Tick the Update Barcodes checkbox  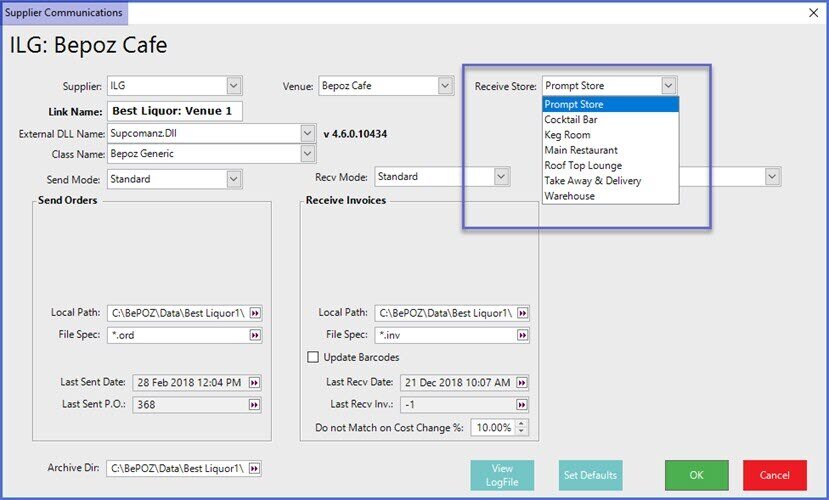(313, 357)
